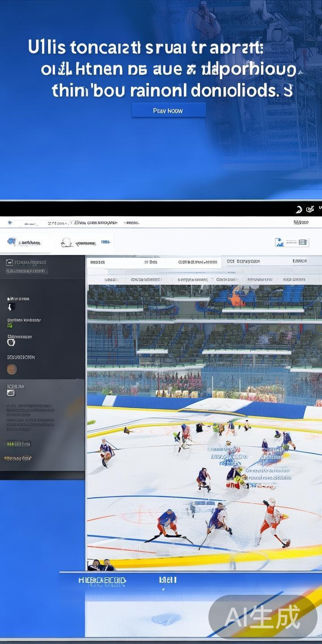Click the round orange striped sidebar icon
Image resolution: width=322 pixels, height=644 pixels.
pos(12,369)
